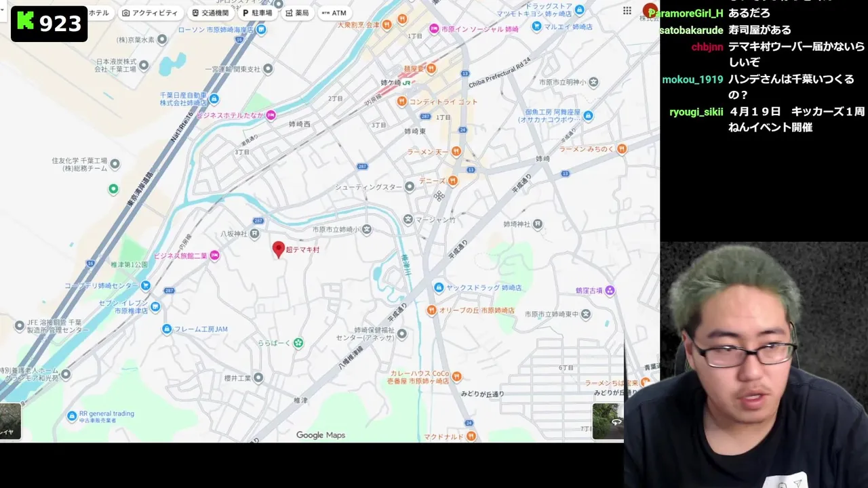Click the 日本液炭 千葉工場 marker
The width and height of the screenshot is (868, 488).
pos(144,64)
